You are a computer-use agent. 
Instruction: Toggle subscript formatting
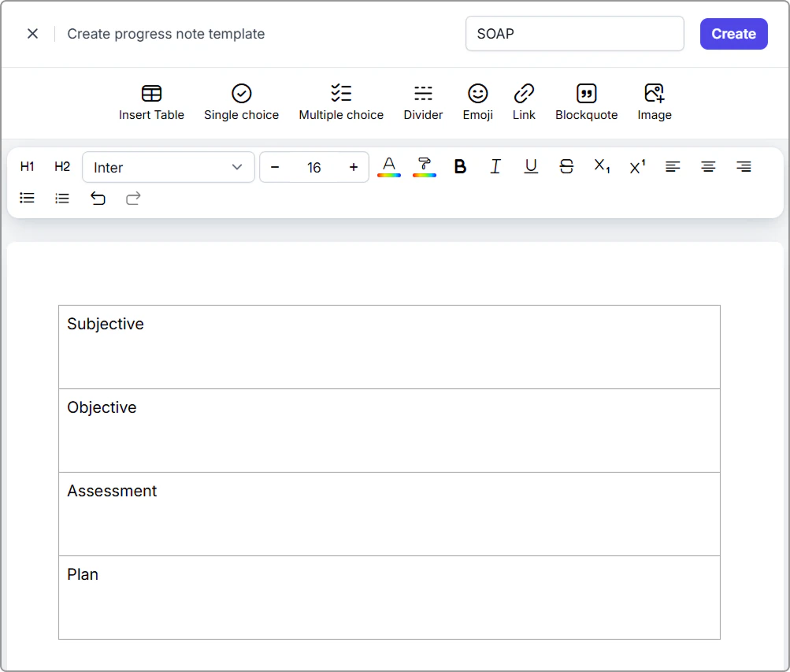click(x=602, y=167)
